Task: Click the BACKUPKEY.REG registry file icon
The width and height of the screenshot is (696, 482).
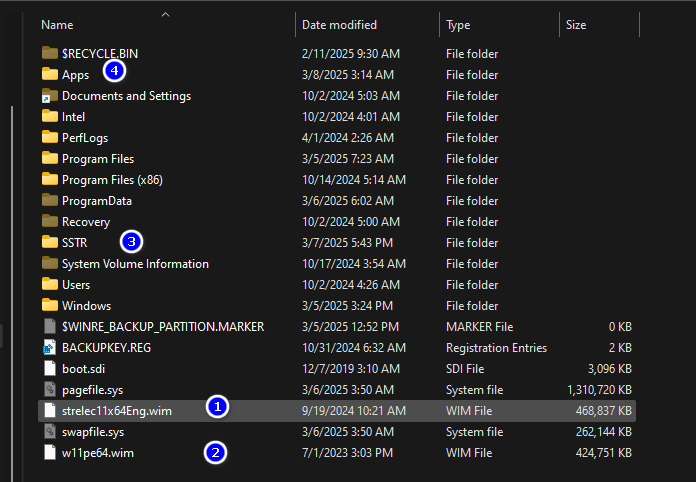Action: [x=50, y=348]
